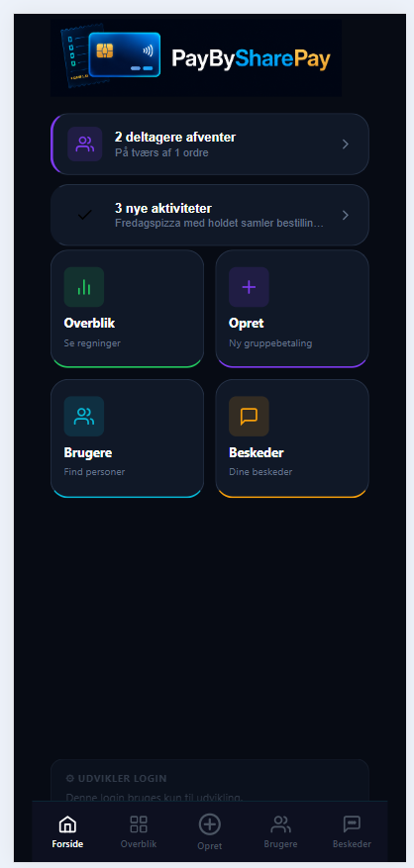Expand the 2 deltagere afventer chevron
Image resolution: width=414 pixels, height=868 pixels.
click(x=346, y=144)
